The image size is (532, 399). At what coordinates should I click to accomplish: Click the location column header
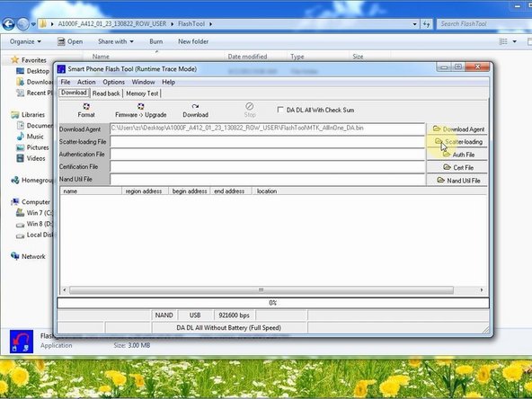coord(369,191)
